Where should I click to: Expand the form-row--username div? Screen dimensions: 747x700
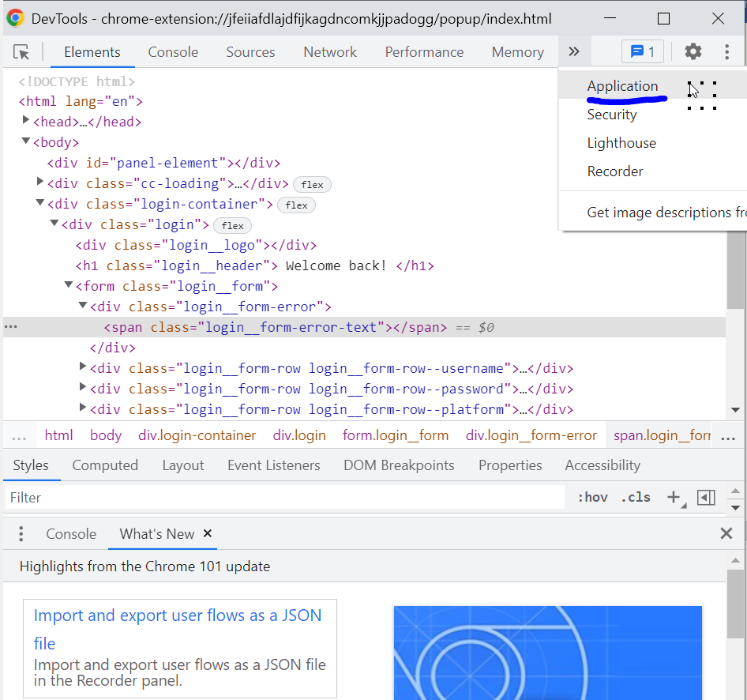pyautogui.click(x=83, y=366)
